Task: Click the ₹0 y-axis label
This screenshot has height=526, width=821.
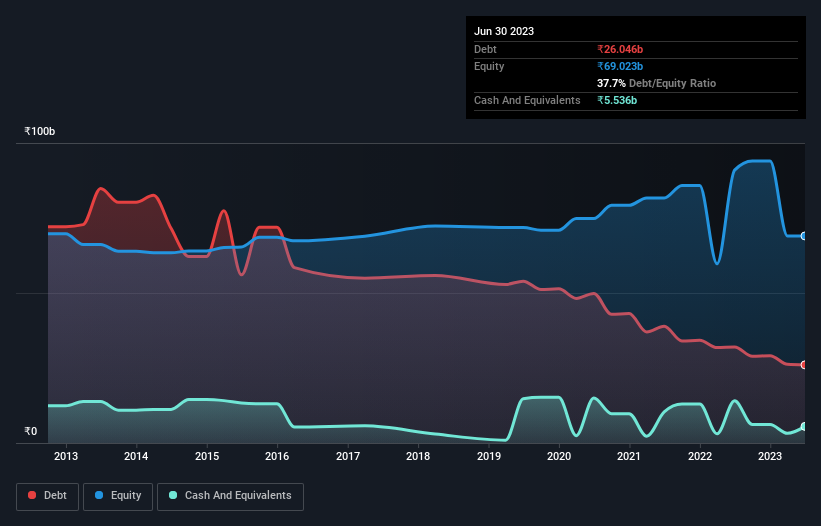Action: click(30, 431)
